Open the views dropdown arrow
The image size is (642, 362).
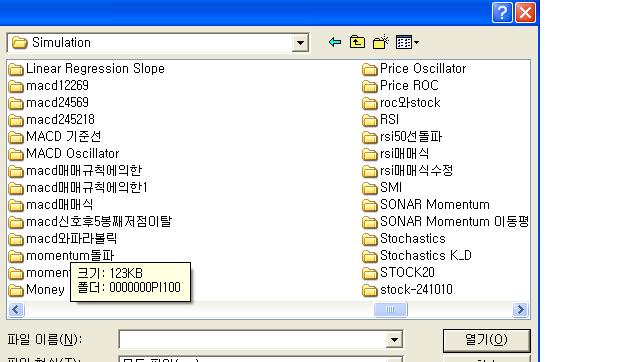coord(416,42)
